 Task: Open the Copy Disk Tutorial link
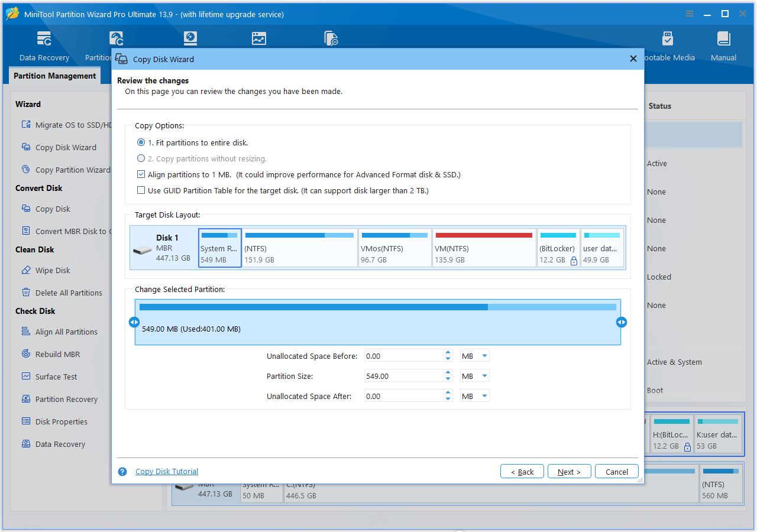pos(167,472)
